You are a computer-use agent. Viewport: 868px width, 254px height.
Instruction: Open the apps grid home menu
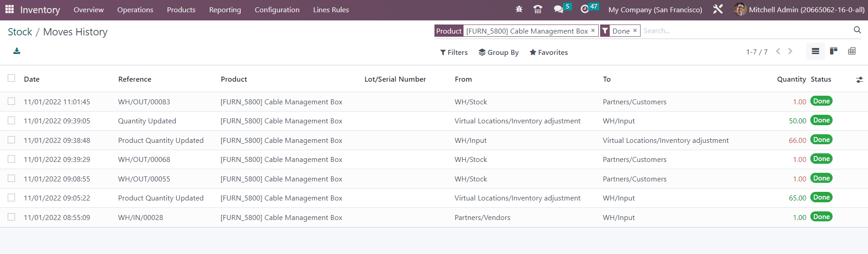pyautogui.click(x=10, y=10)
